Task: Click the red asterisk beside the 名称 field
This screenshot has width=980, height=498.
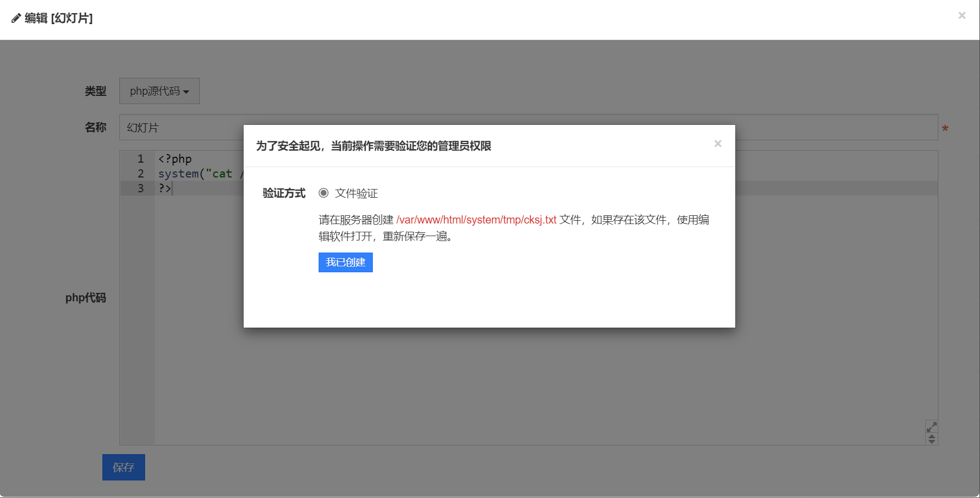Action: tap(946, 128)
